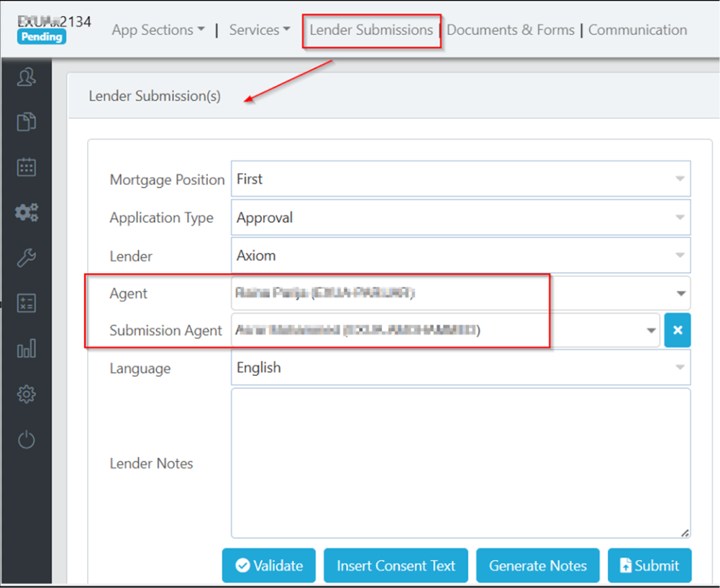Click the power logout icon
Viewport: 720px width, 588px height.
point(26,439)
